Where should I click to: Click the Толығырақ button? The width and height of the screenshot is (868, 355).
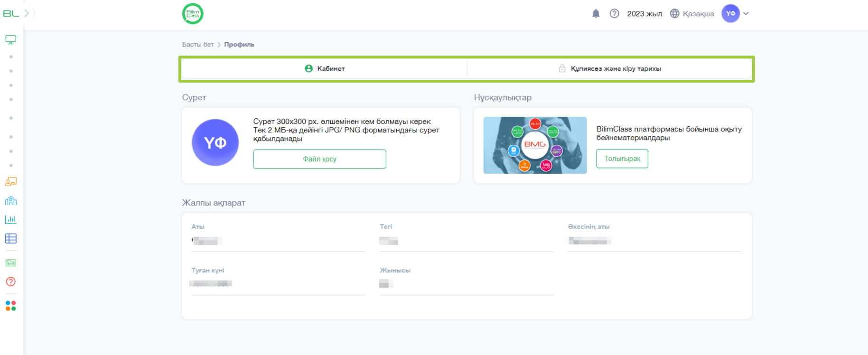(622, 159)
